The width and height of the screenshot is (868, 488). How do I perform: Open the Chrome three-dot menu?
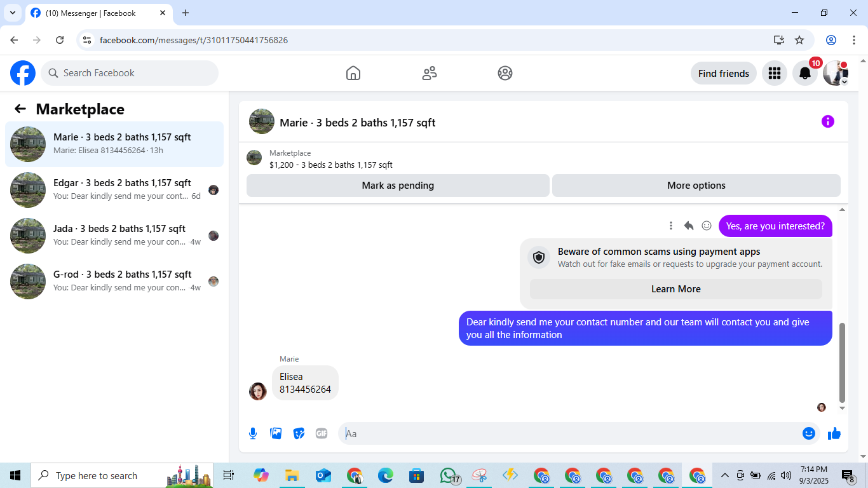(x=853, y=40)
